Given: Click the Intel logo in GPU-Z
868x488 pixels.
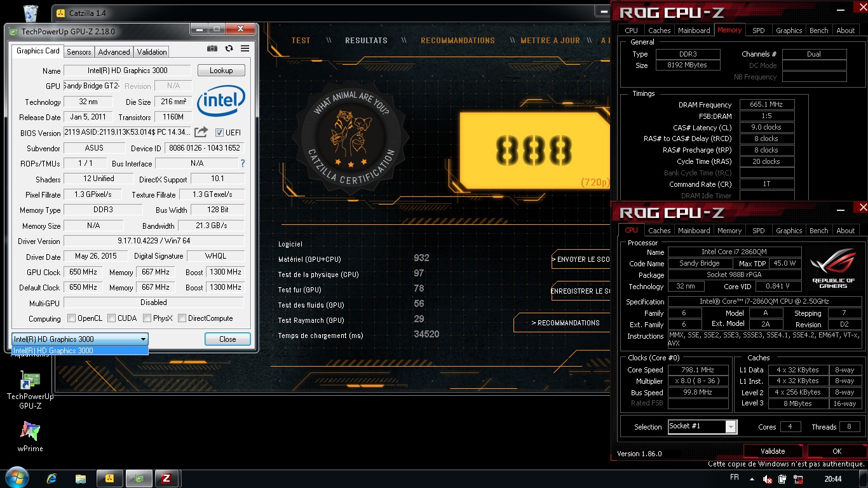Looking at the screenshot, I should pyautogui.click(x=220, y=102).
